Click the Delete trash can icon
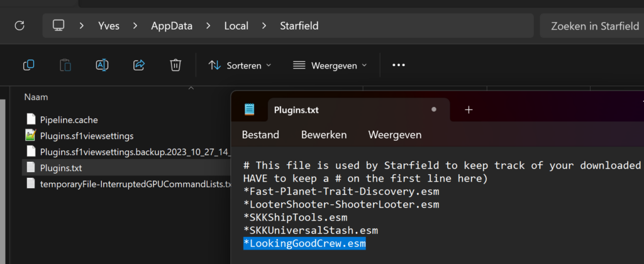The image size is (644, 264). (x=176, y=65)
